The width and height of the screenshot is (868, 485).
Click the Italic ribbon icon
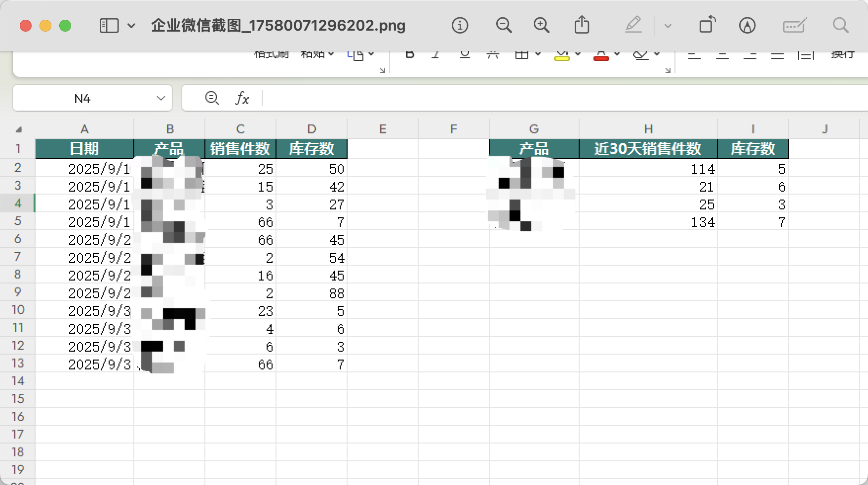coord(435,54)
